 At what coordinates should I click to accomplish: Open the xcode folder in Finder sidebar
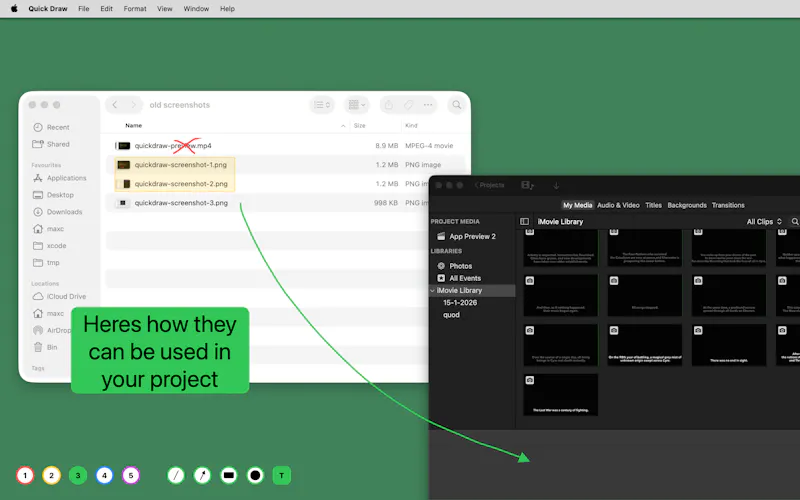tap(49, 245)
